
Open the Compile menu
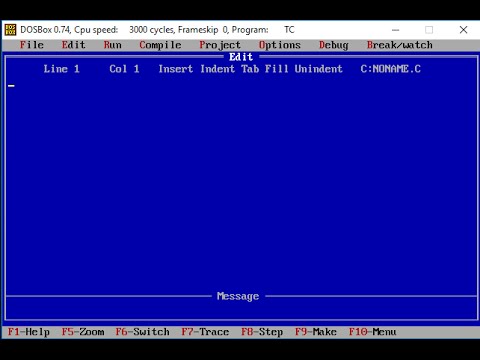pos(160,45)
